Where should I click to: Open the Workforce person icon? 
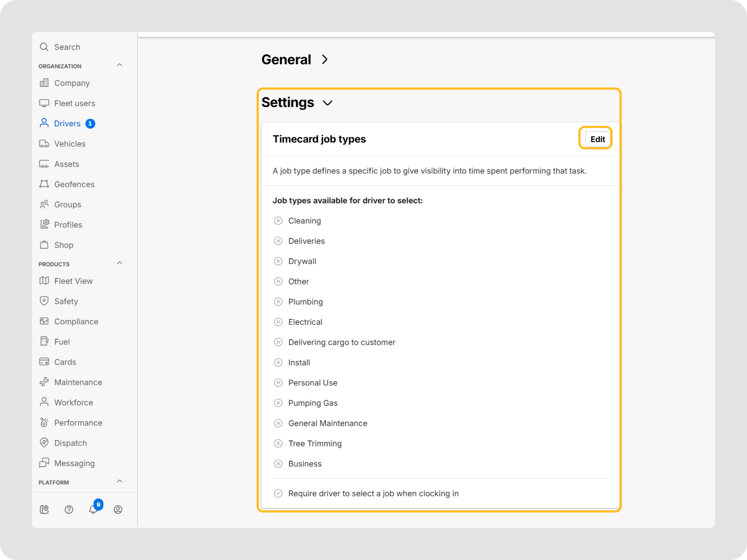[x=44, y=402]
